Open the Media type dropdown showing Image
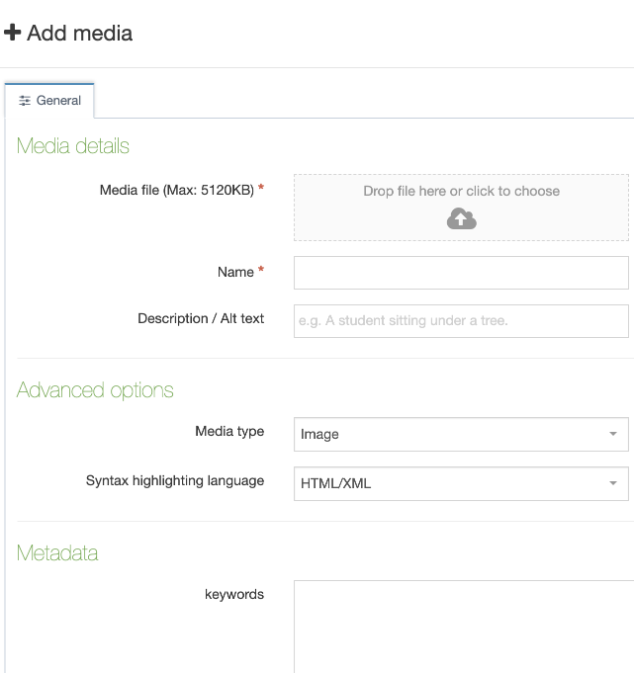This screenshot has height=673, width=634. coord(461,434)
